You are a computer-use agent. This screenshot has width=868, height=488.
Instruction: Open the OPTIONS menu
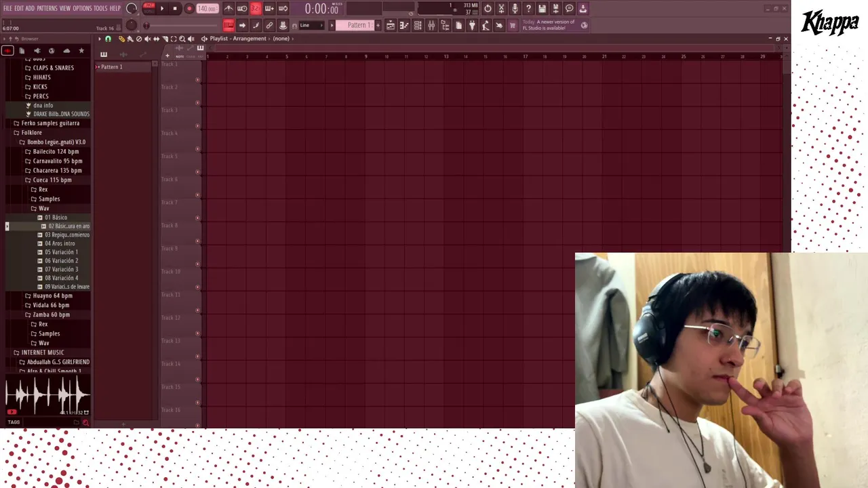[x=82, y=8]
